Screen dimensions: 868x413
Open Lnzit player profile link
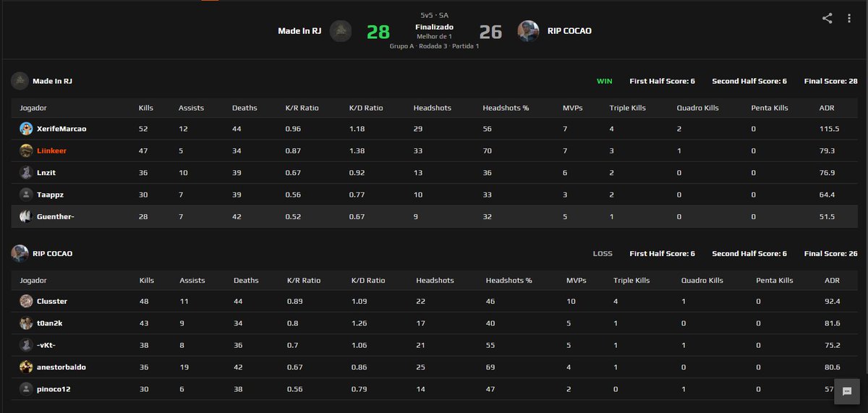click(46, 172)
